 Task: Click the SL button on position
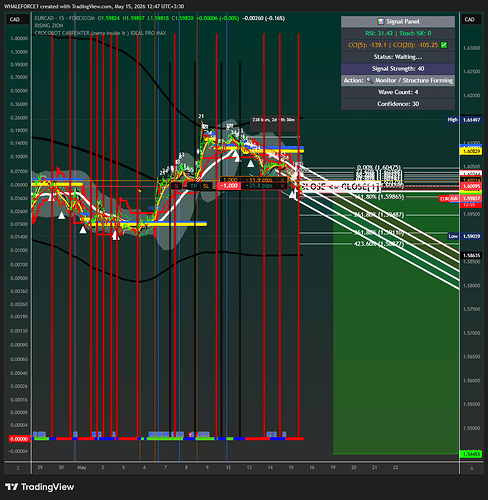(206, 186)
